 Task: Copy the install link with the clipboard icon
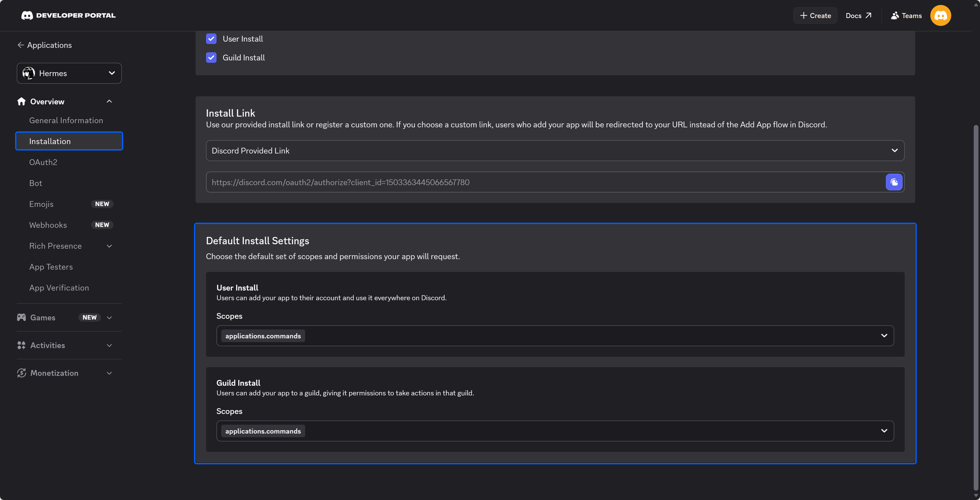[x=894, y=182]
